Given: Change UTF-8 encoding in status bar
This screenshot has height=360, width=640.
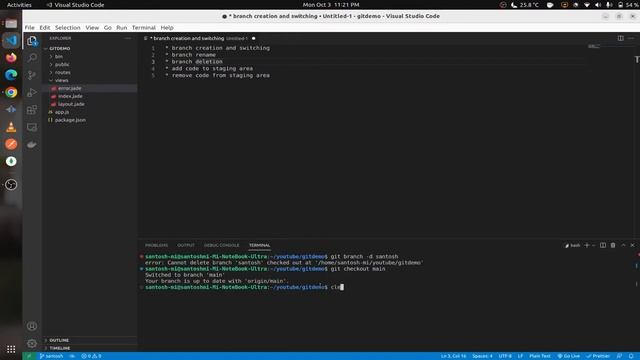Looking at the screenshot, I should (505, 356).
